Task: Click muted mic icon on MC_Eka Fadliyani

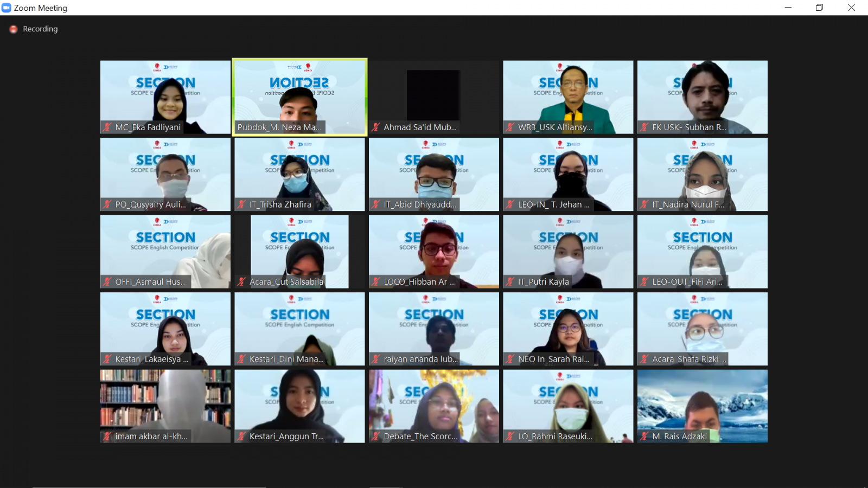Action: point(107,127)
